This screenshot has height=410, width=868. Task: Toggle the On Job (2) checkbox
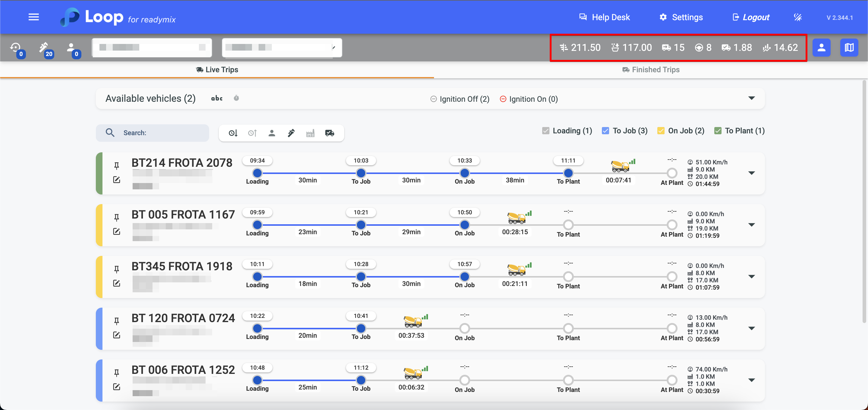661,131
